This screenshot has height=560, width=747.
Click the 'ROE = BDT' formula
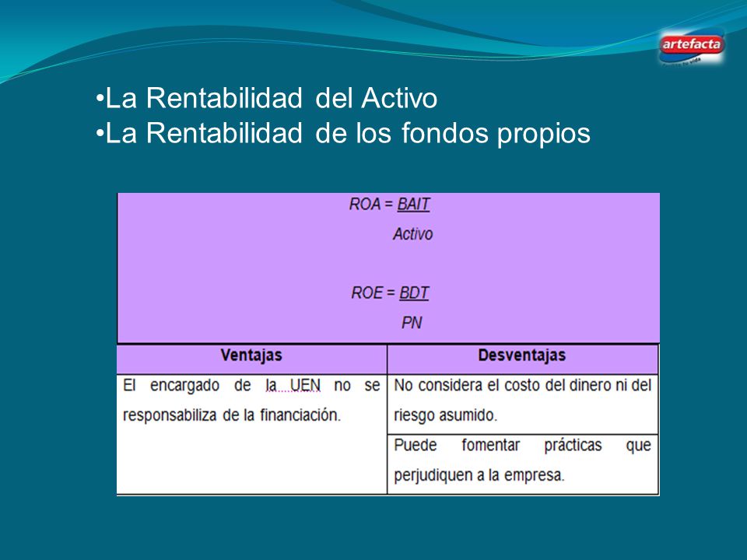390,292
